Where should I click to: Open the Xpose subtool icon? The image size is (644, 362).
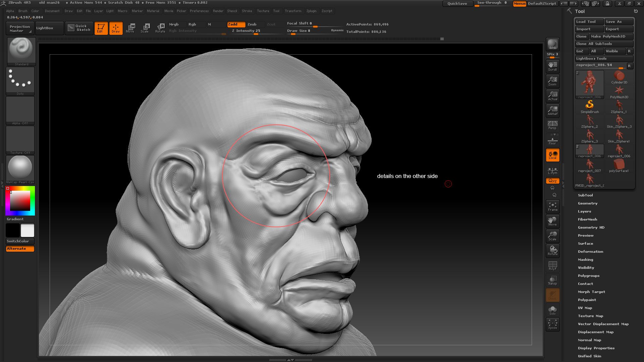[552, 324]
